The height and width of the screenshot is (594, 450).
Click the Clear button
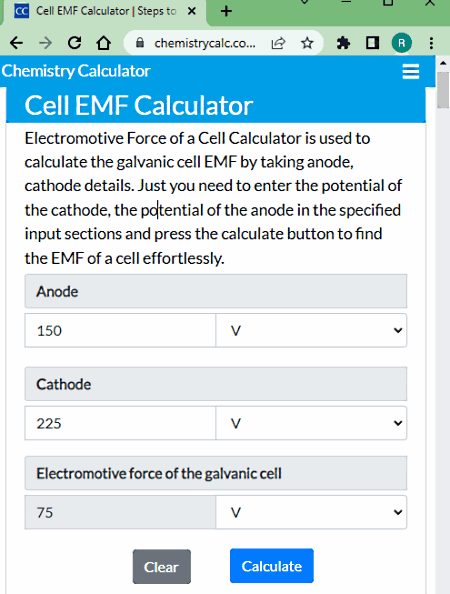[162, 567]
